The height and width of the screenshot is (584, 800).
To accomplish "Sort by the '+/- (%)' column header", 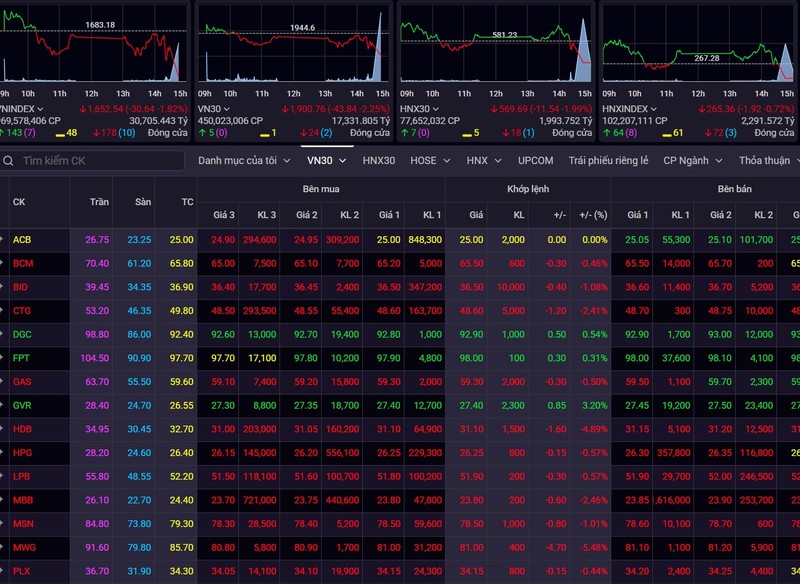I will tap(595, 214).
